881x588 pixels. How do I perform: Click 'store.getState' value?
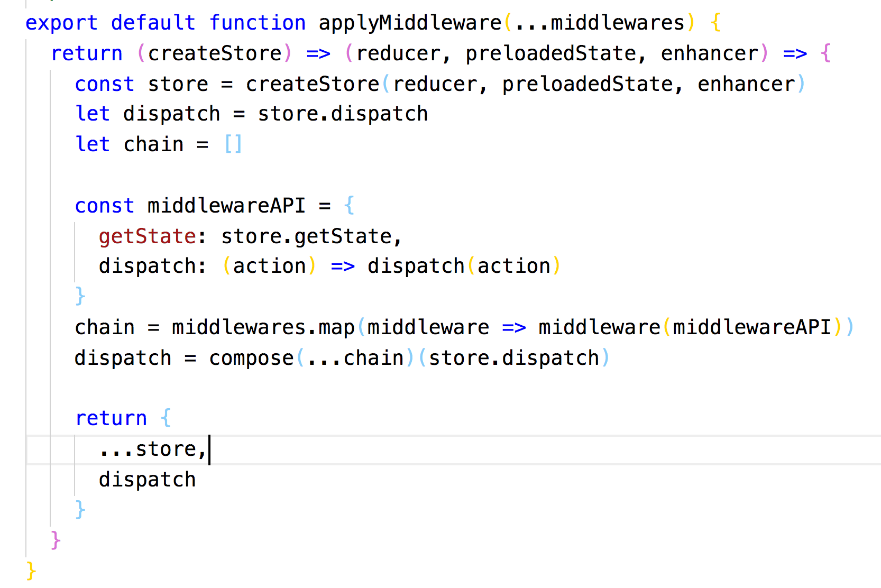(x=306, y=236)
